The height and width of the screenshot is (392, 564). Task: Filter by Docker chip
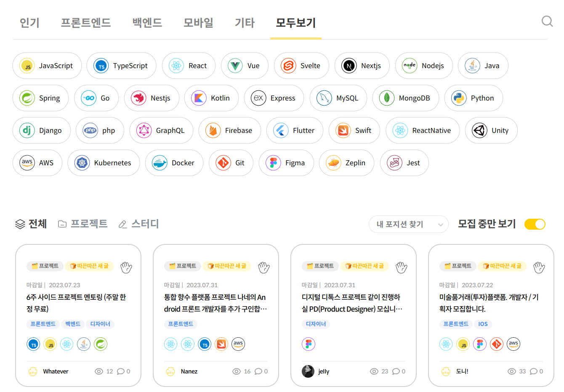tap(174, 163)
